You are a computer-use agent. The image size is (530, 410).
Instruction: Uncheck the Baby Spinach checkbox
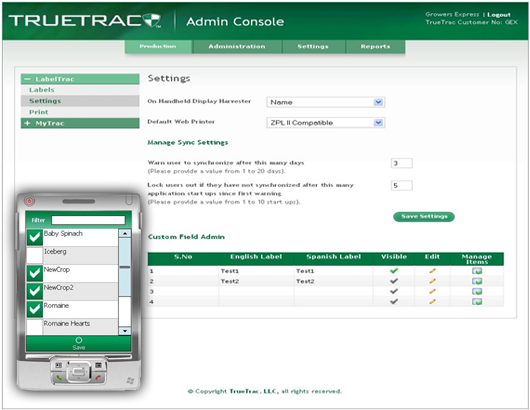click(34, 237)
